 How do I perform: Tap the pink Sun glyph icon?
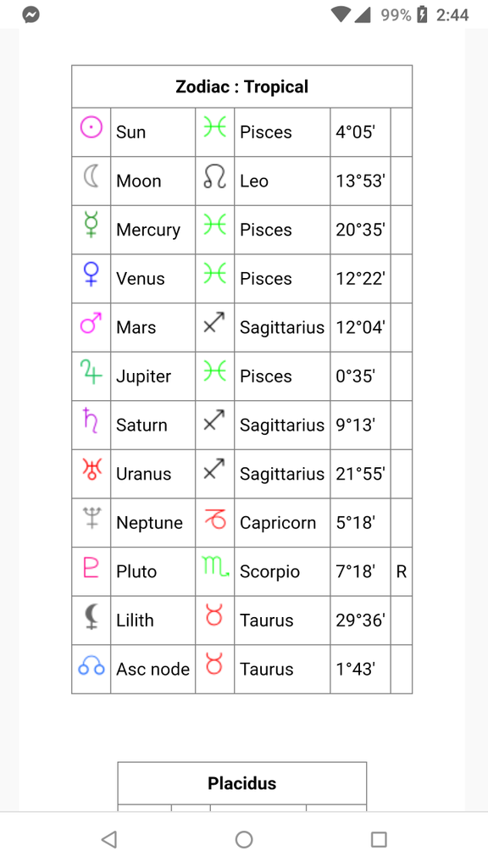click(91, 128)
